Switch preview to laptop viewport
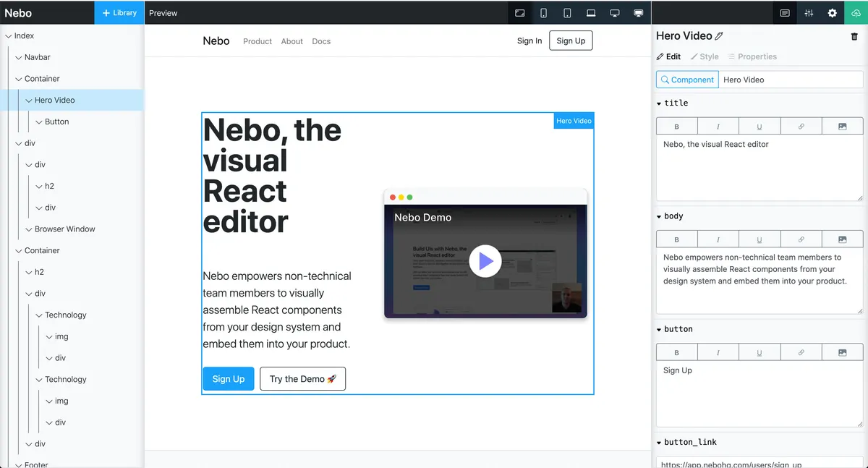The image size is (868, 468). click(591, 13)
